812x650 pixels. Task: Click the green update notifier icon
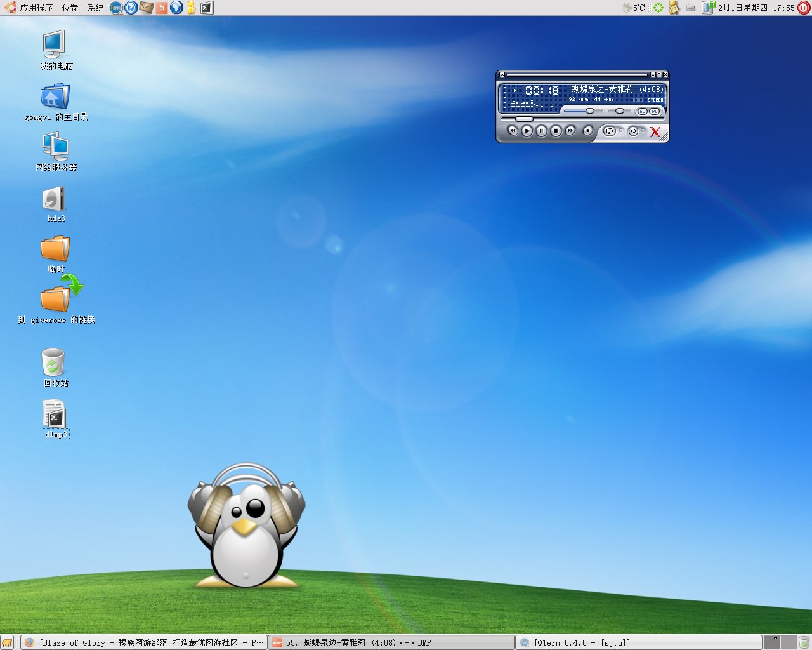click(x=658, y=8)
